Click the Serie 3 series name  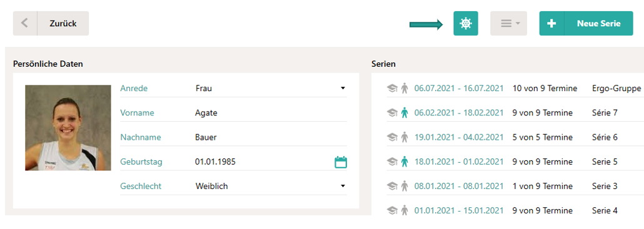click(x=605, y=187)
